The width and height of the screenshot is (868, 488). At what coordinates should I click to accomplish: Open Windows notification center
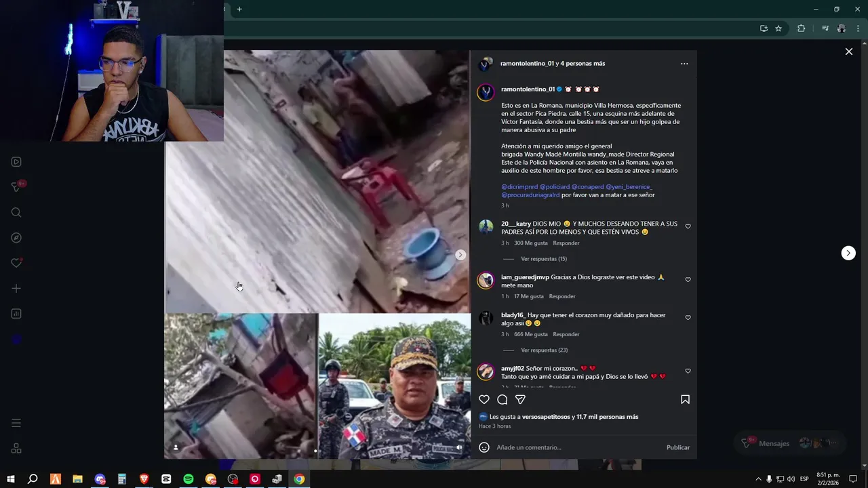coord(854,479)
